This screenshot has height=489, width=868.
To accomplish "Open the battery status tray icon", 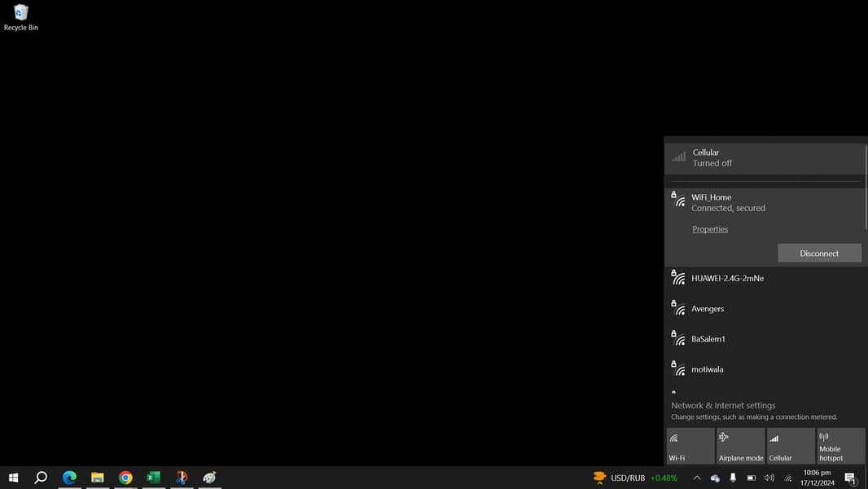I will [x=752, y=478].
